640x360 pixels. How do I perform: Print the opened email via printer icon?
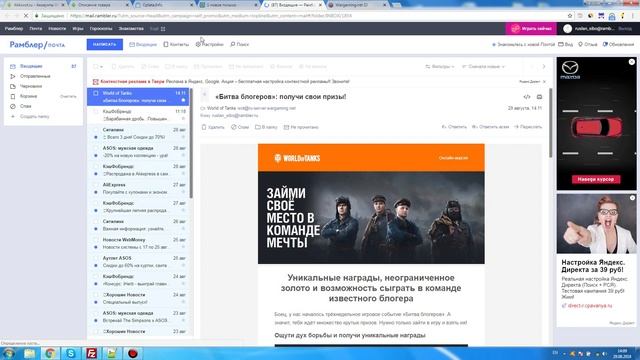[x=539, y=97]
